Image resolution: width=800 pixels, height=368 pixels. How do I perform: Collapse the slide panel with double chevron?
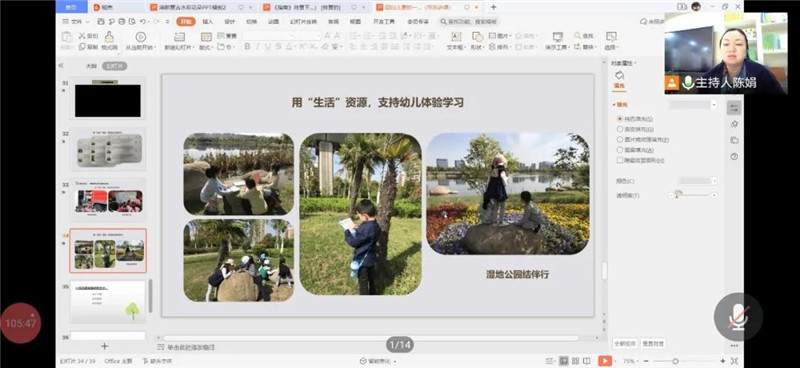pyautogui.click(x=61, y=65)
